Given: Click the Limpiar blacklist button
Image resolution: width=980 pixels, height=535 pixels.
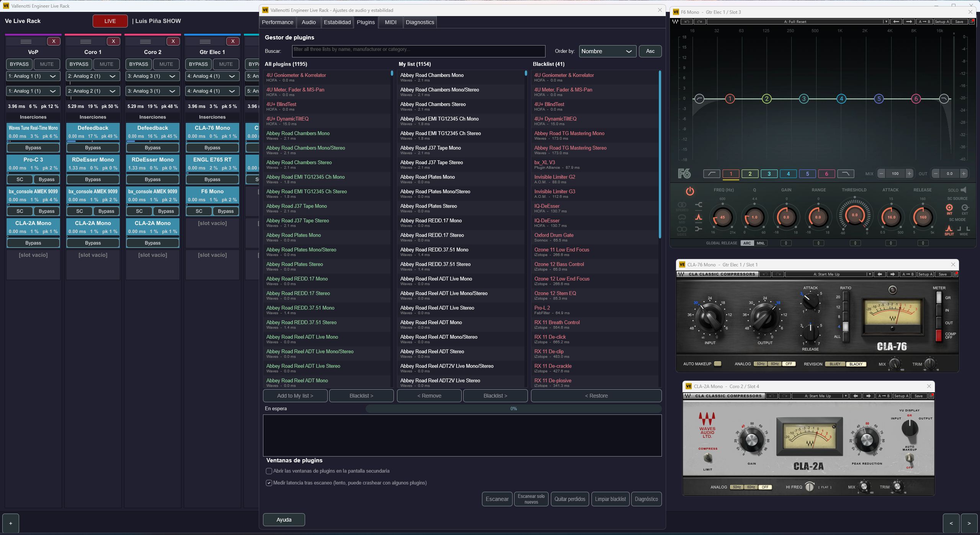Looking at the screenshot, I should (x=610, y=499).
